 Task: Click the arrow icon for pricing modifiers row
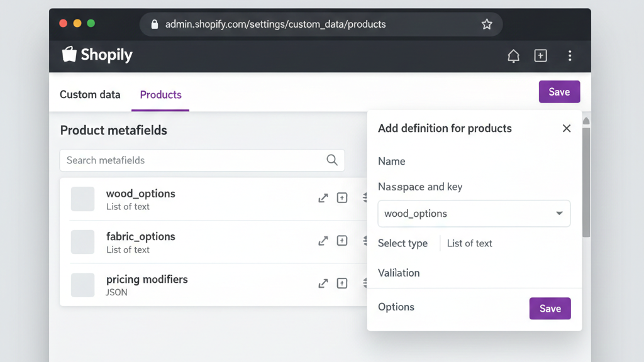pos(323,283)
